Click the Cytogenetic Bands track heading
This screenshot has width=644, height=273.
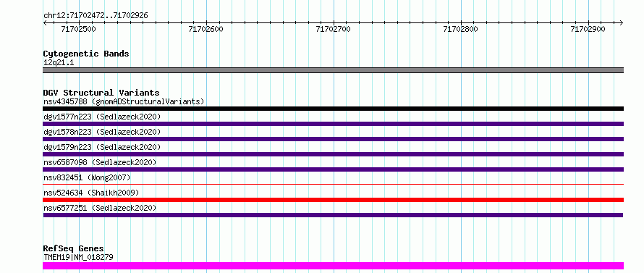[x=86, y=54]
